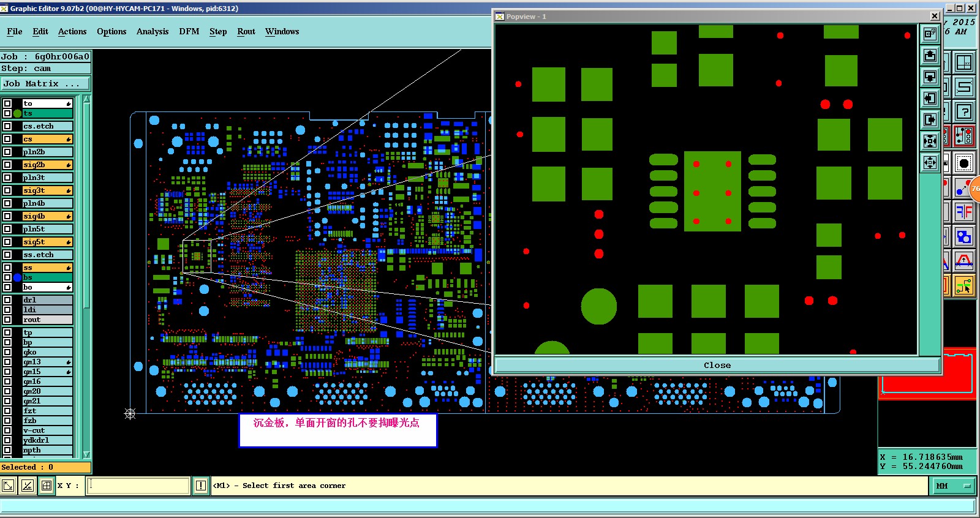Click the Popview zoom-out diverging arrows icon

pyautogui.click(x=930, y=163)
